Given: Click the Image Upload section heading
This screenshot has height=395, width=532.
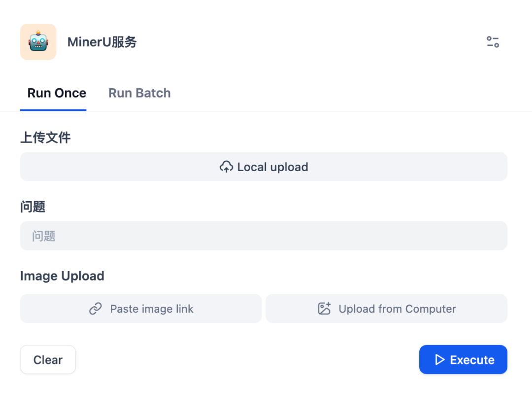Looking at the screenshot, I should pos(62,276).
